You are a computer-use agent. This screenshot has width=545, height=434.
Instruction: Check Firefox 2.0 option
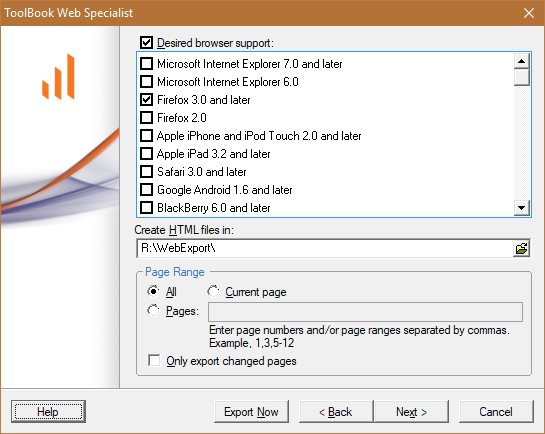tap(146, 118)
